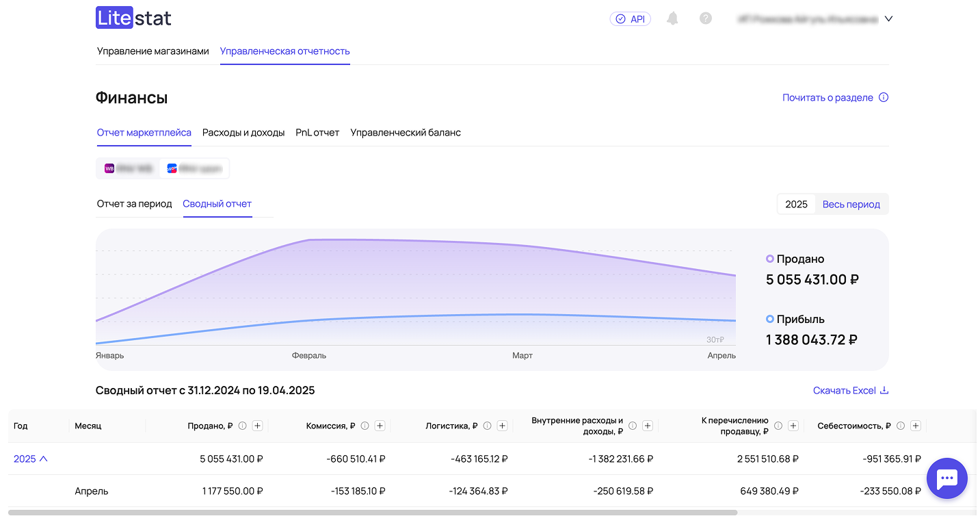The image size is (980, 516).
Task: Open the user account dropdown
Action: (x=888, y=19)
